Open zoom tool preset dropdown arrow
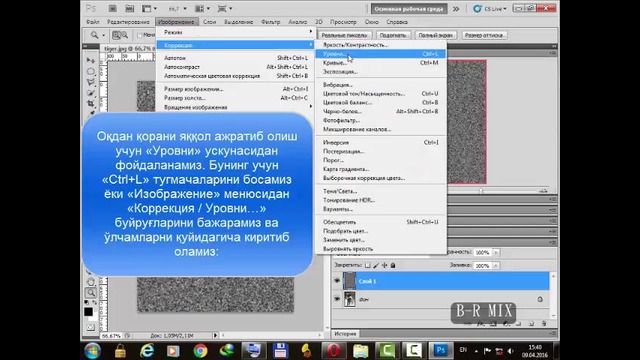 [x=103, y=36]
